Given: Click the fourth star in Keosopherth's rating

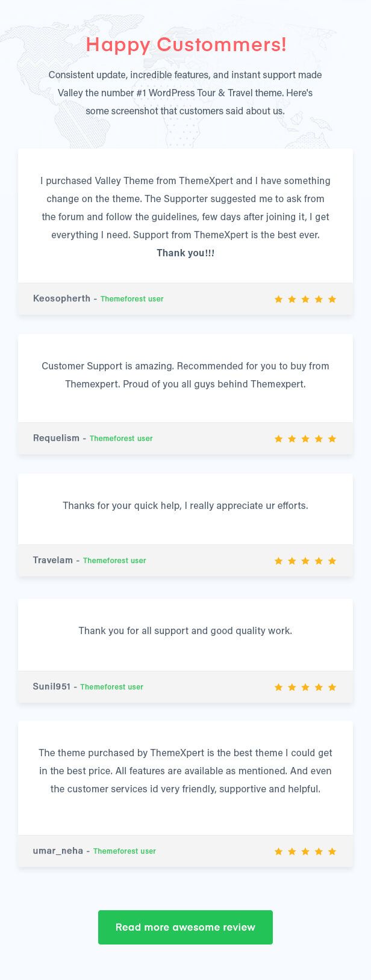Looking at the screenshot, I should (319, 298).
